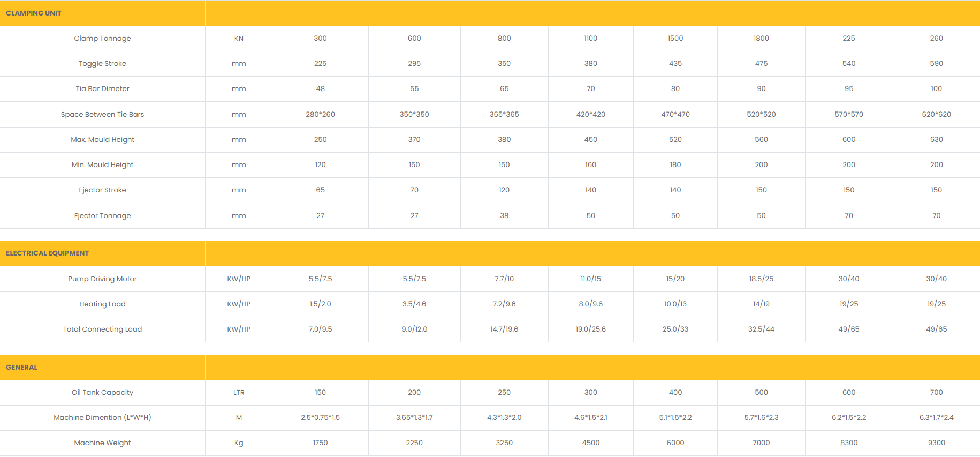Screen dimensions: 980x457
Task: Click the KN unit cell
Action: click(x=239, y=38)
